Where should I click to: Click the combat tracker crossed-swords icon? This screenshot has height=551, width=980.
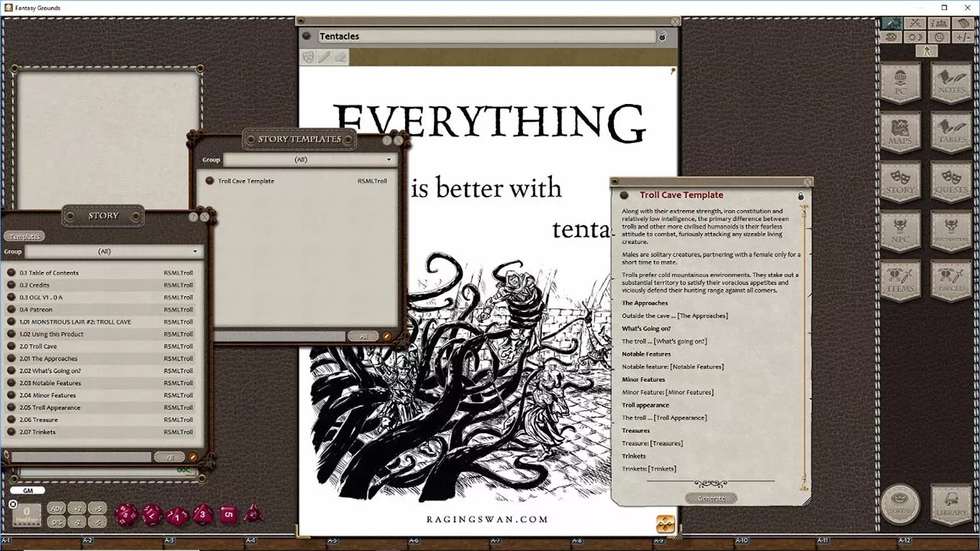915,24
